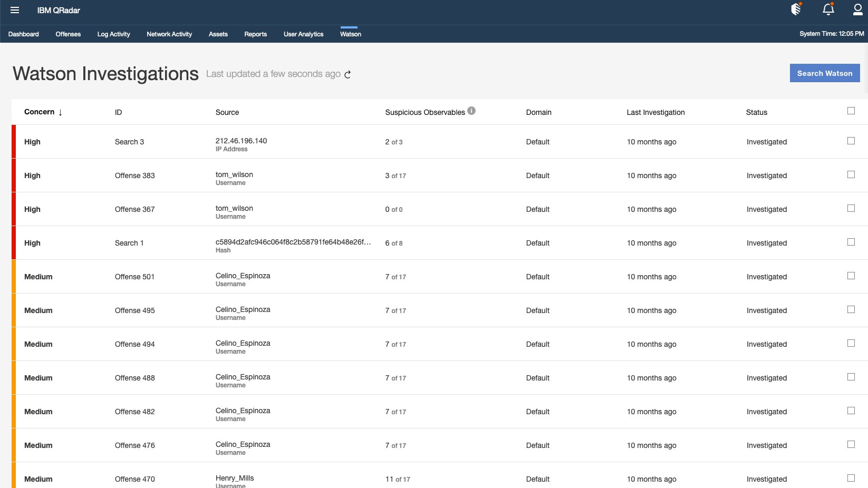The width and height of the screenshot is (868, 488).
Task: Open Offense 488 entry
Action: 134,378
